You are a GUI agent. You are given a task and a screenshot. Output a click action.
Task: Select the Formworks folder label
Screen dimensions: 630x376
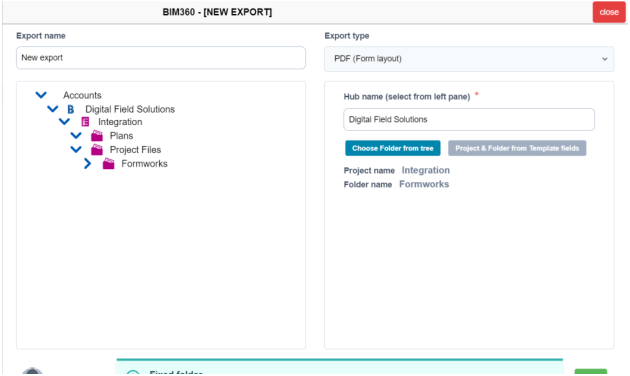[x=144, y=164]
